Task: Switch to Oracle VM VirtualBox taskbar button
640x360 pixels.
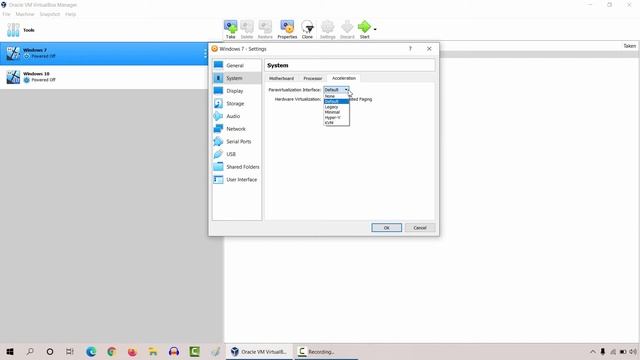Action: click(x=259, y=351)
